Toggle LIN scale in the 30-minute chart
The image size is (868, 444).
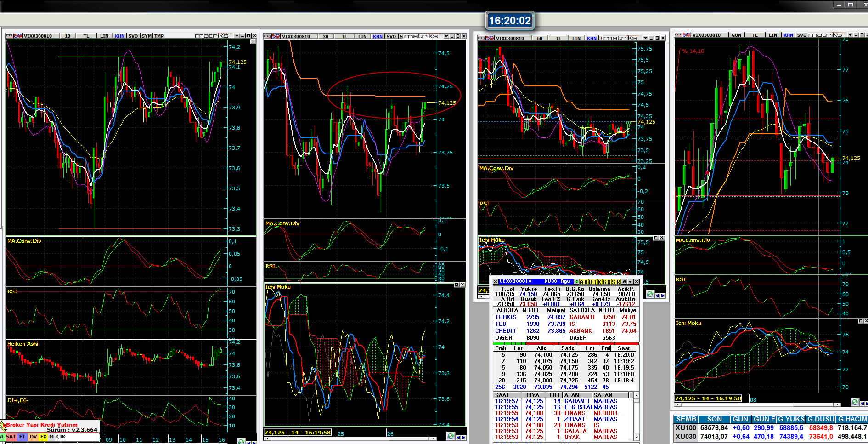362,36
